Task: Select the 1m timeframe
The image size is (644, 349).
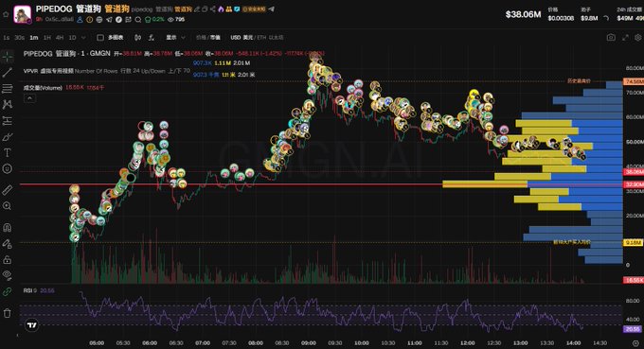Action: tap(34, 37)
